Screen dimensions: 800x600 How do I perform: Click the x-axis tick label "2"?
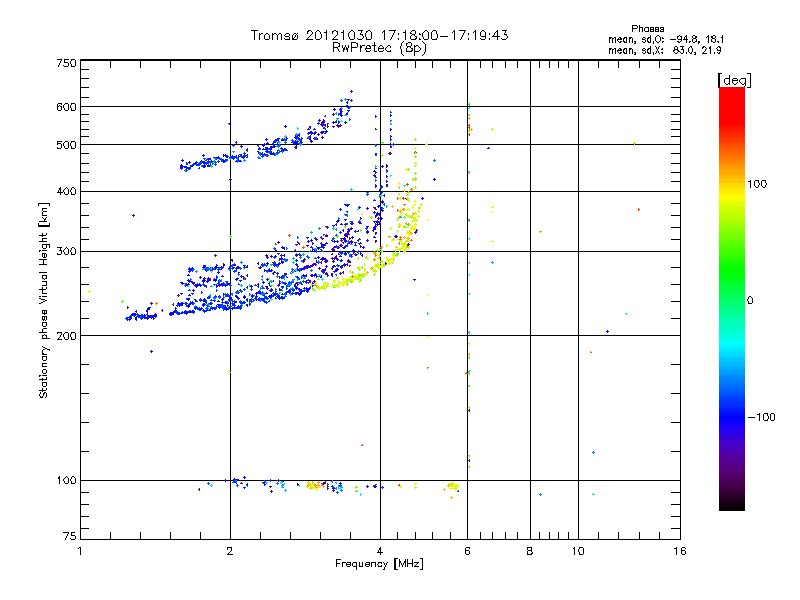pos(230,551)
